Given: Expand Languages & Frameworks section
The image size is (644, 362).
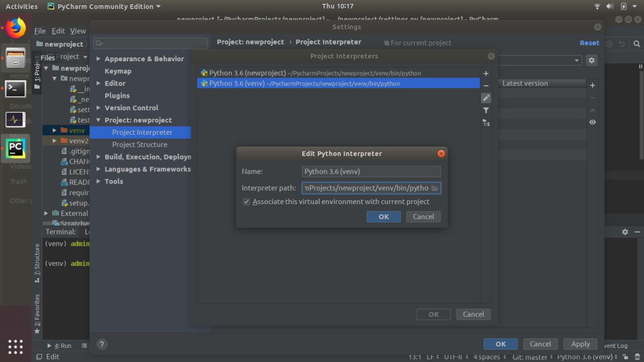Looking at the screenshot, I should 98,169.
